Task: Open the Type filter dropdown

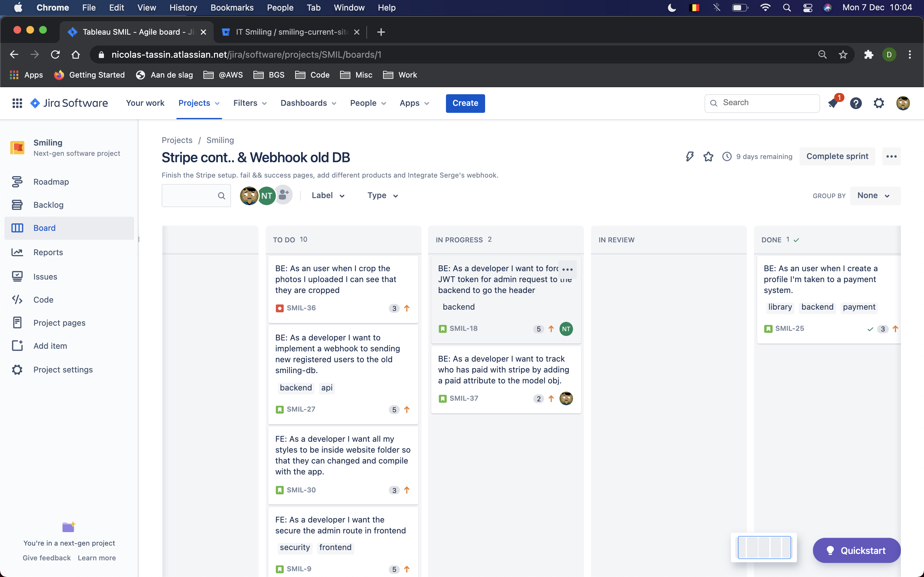Action: pyautogui.click(x=382, y=196)
